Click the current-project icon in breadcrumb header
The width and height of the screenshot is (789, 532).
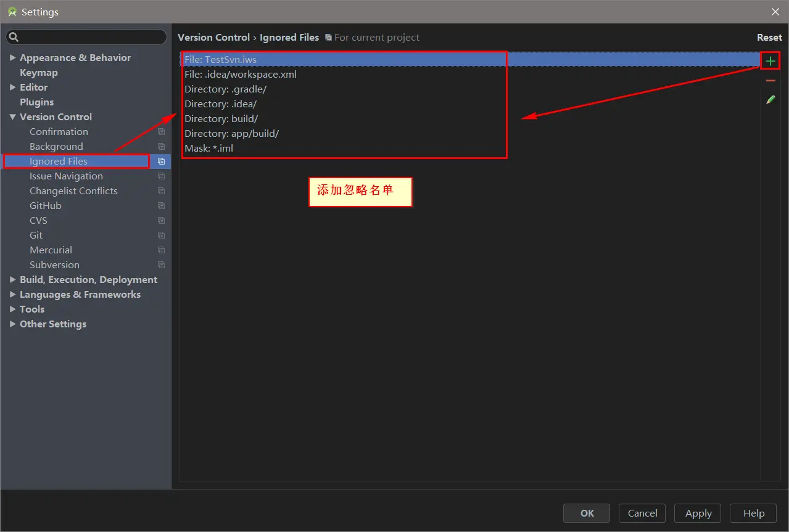[328, 38]
